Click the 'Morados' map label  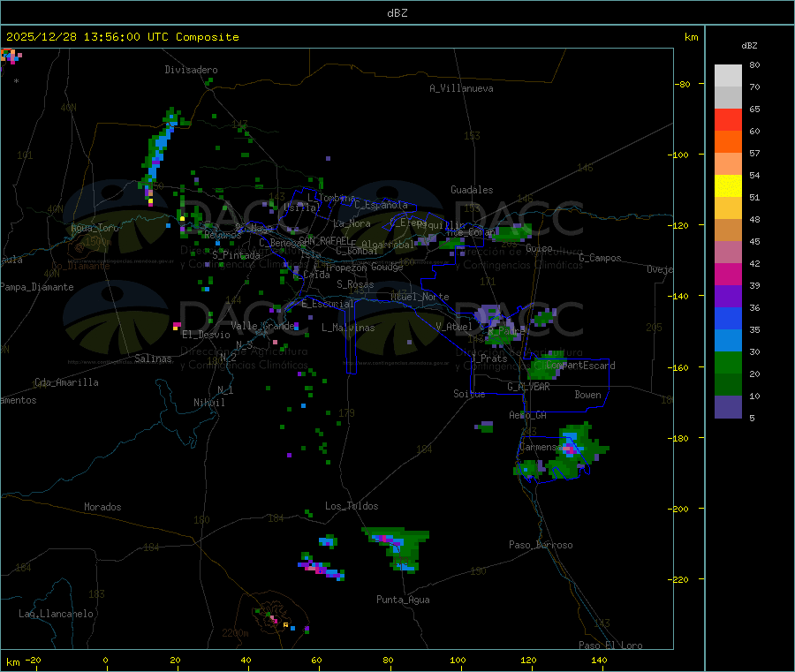tap(102, 507)
